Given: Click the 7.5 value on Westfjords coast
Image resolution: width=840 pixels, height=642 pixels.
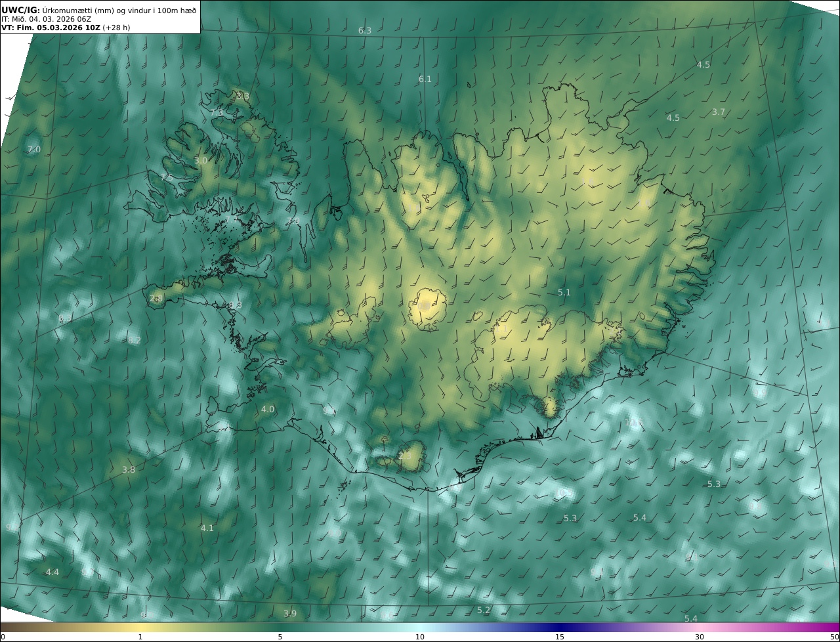Looking at the screenshot, I should [167, 178].
